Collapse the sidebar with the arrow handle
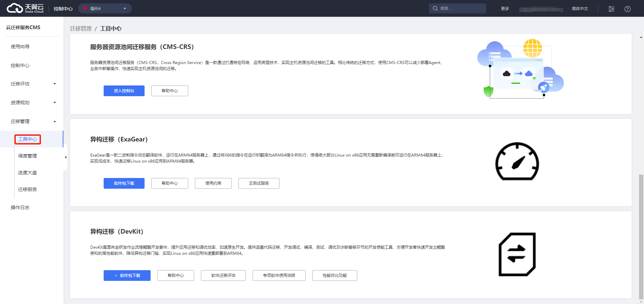The image size is (644, 304). click(65, 157)
